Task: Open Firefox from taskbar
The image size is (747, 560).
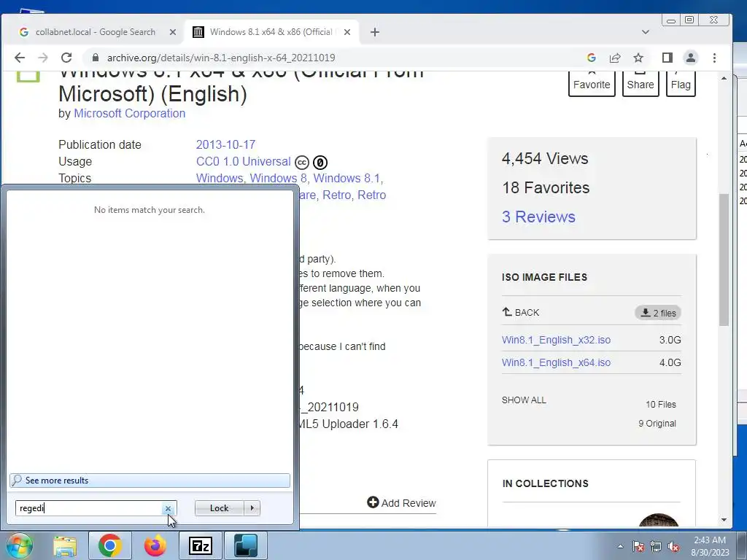Action: [x=155, y=545]
